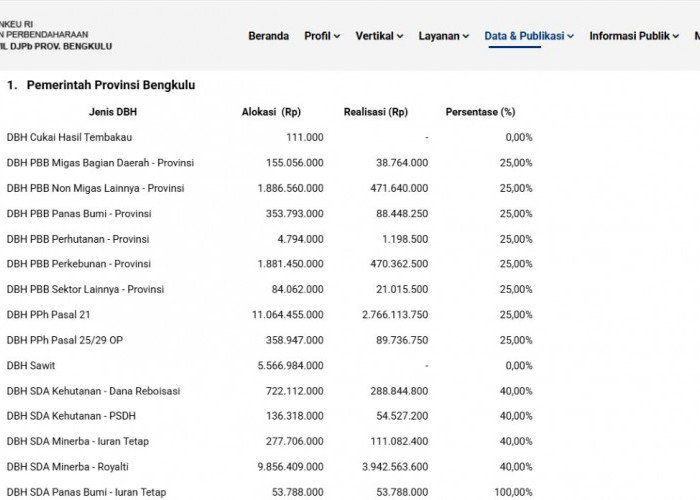Click the 100,00% percentage for Panas Bumi
The image size is (700, 500).
pos(513,492)
